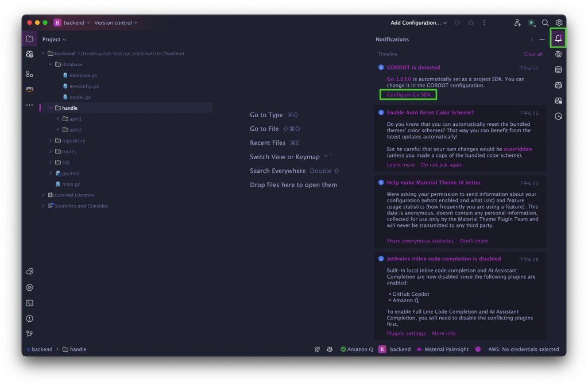The image size is (588, 385).
Task: Collapse the database folder
Action: tap(51, 64)
